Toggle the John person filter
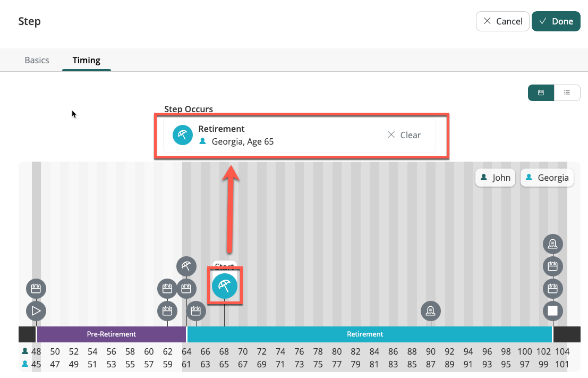 point(496,178)
